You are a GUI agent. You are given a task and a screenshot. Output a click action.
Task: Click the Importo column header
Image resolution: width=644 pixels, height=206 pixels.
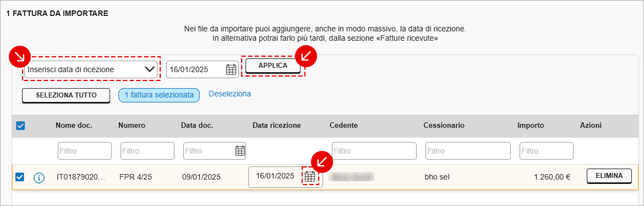coord(531,126)
